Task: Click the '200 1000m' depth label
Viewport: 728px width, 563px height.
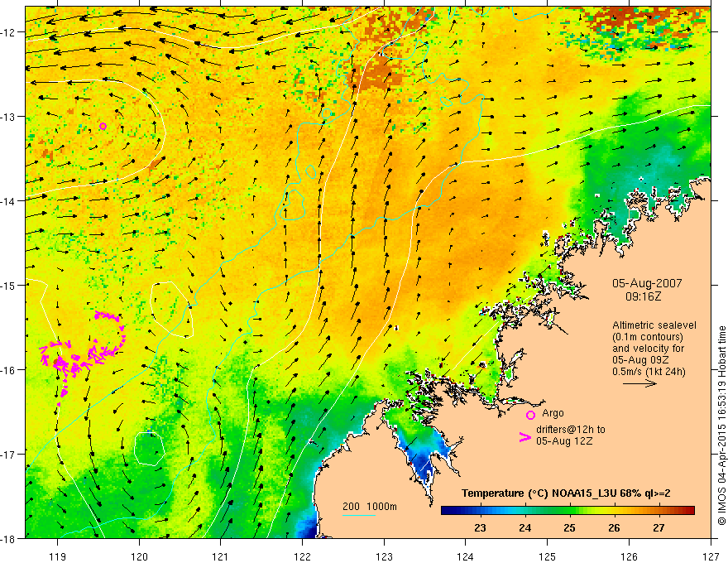Action: pos(370,507)
